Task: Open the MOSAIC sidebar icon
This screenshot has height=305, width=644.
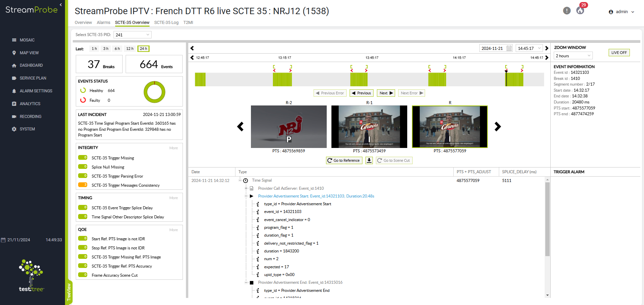Action: pyautogui.click(x=14, y=40)
